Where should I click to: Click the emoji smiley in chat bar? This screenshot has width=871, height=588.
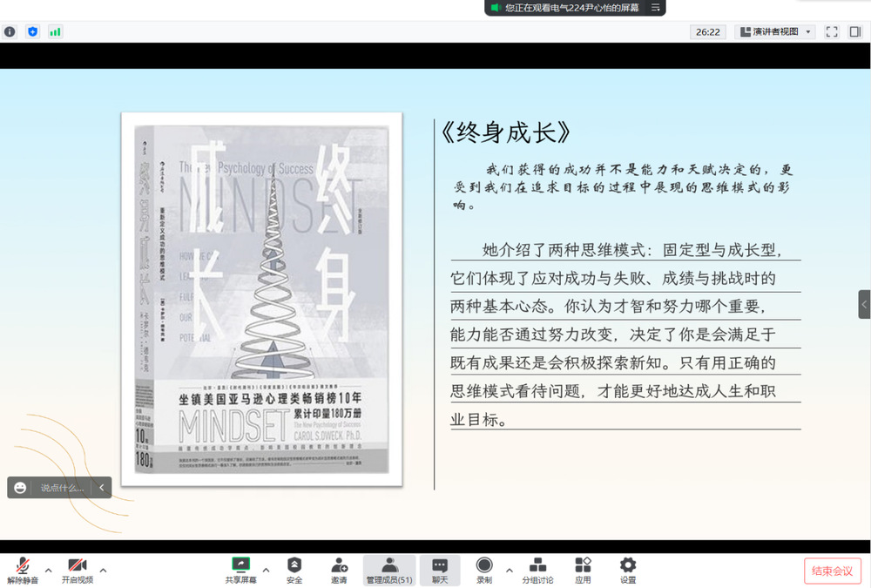coord(20,488)
